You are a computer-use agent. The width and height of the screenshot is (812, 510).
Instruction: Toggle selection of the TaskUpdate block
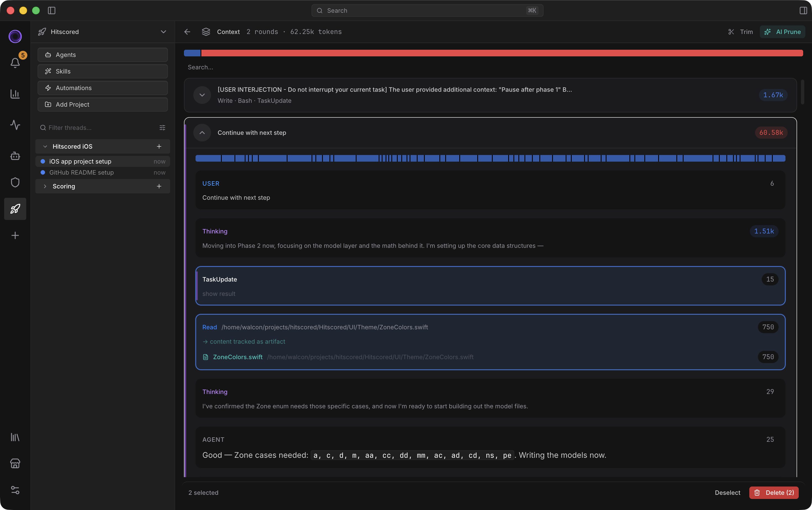[x=490, y=286]
